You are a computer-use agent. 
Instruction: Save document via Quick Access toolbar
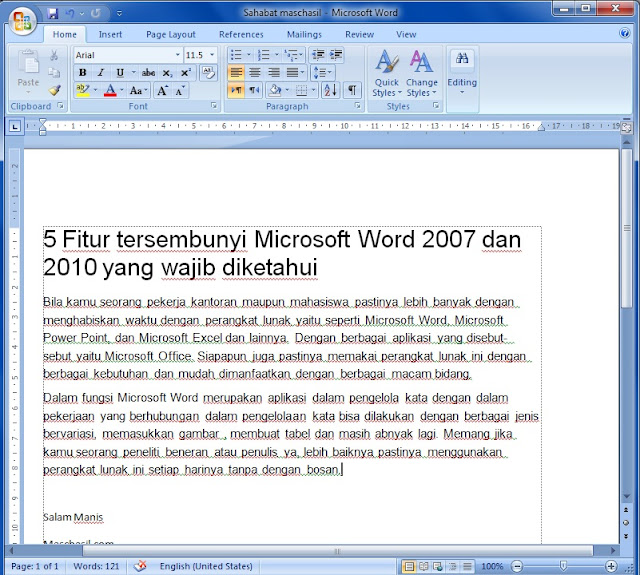52,13
